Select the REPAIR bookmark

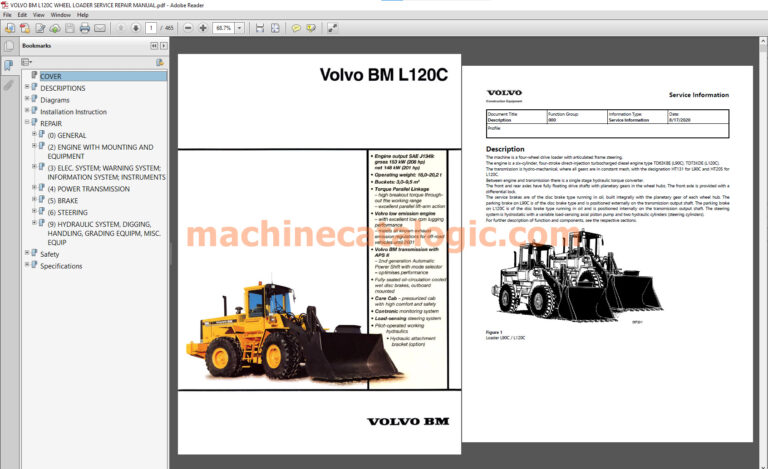click(x=51, y=123)
